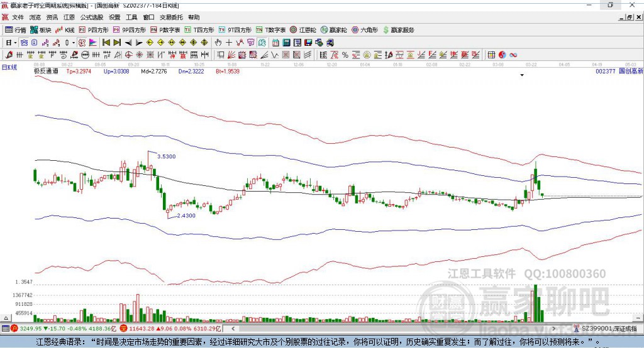Expand the candlestick style dropdown arrow
This screenshot has height=348, width=644.
(74, 43)
